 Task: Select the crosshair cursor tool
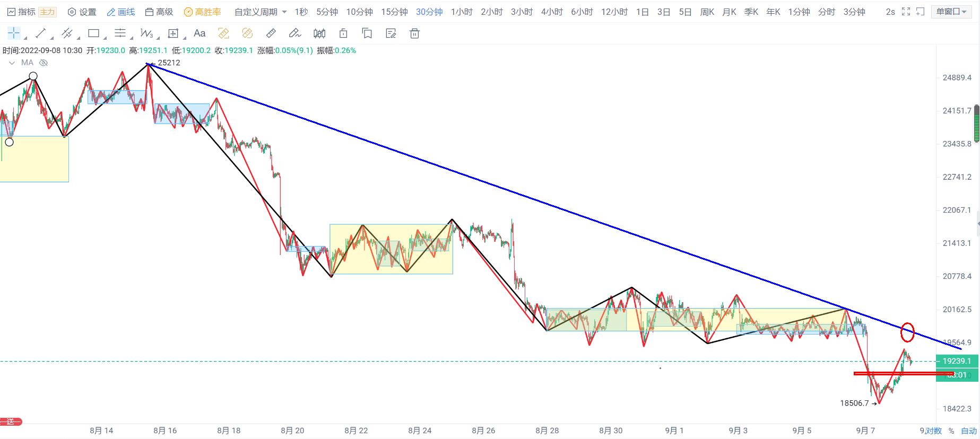point(14,33)
